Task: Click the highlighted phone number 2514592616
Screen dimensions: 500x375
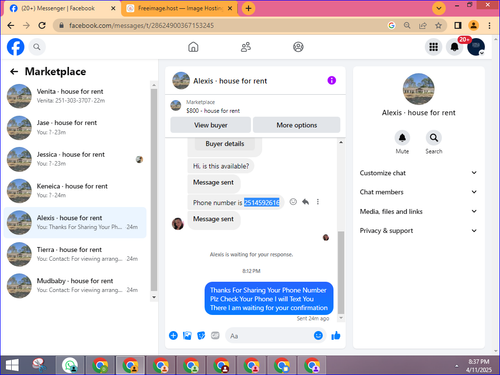Action: pos(262,202)
